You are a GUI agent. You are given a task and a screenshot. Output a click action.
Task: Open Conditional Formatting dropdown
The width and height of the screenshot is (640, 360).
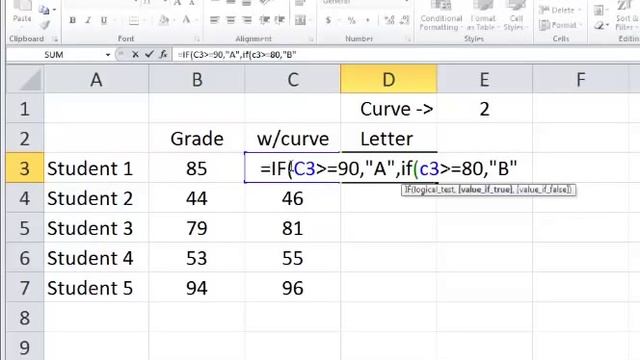click(441, 16)
